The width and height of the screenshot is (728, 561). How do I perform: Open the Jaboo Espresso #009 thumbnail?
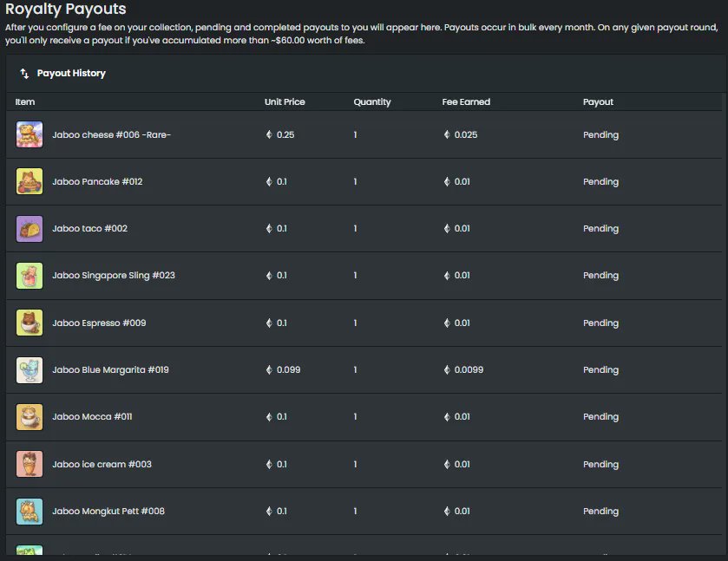(30, 323)
